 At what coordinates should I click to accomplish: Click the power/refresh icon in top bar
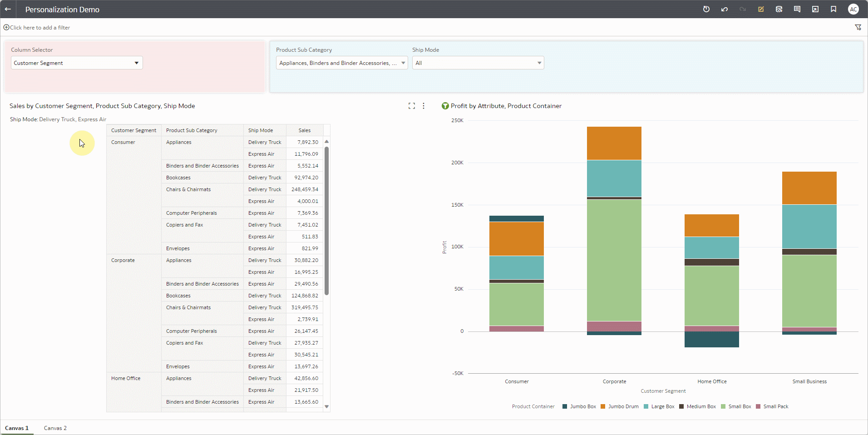pyautogui.click(x=706, y=9)
